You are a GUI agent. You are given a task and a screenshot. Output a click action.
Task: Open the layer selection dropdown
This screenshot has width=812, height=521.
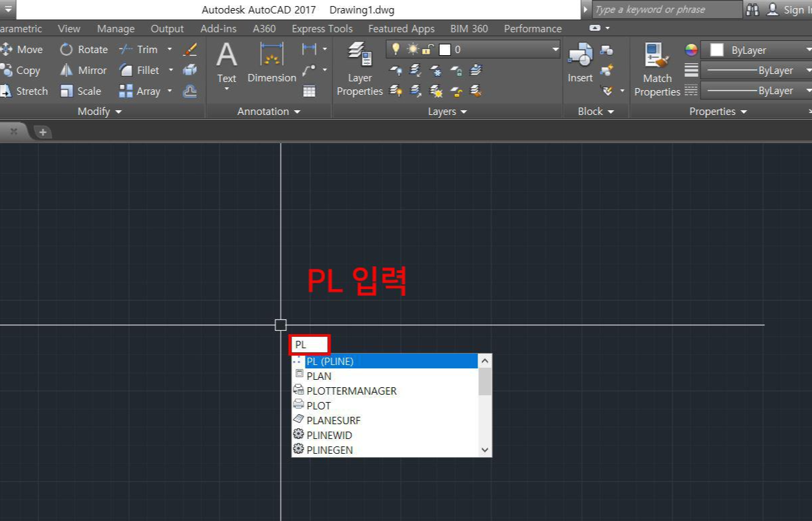555,49
